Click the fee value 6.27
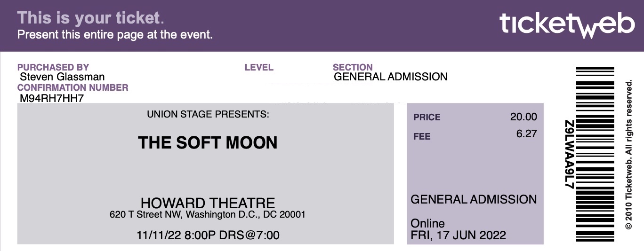Image resolution: width=644 pixels, height=251 pixels. (x=527, y=133)
